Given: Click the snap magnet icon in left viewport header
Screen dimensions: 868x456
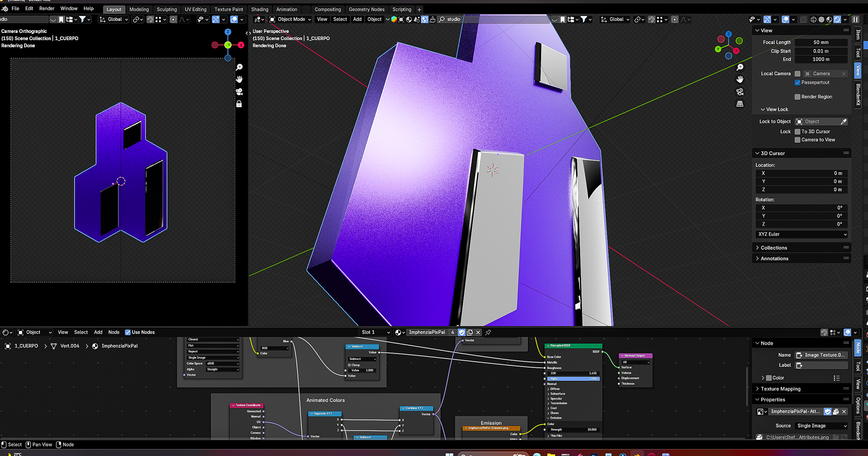Looking at the screenshot, I should tap(150, 19).
